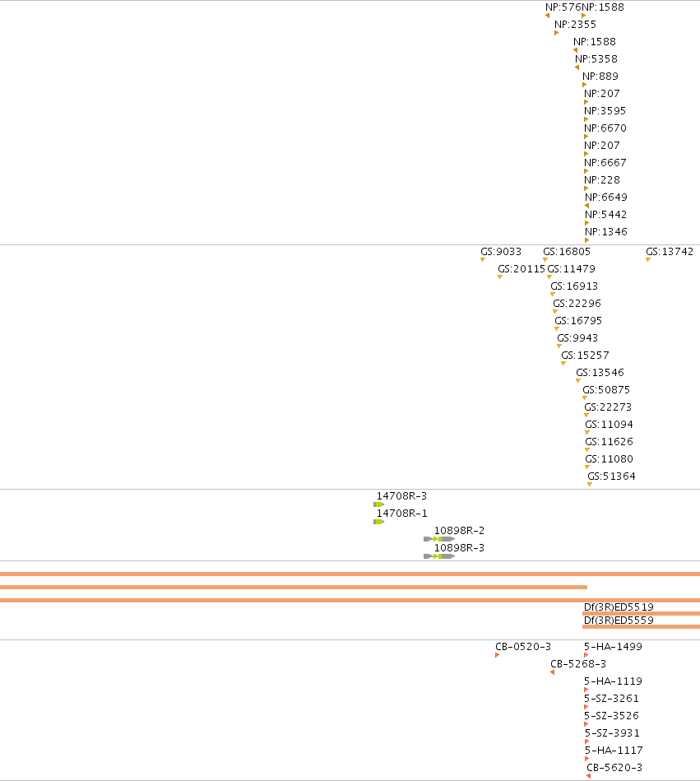Click the GS:13546 insertion marker
Screen dimensions: 700x781
click(x=578, y=380)
